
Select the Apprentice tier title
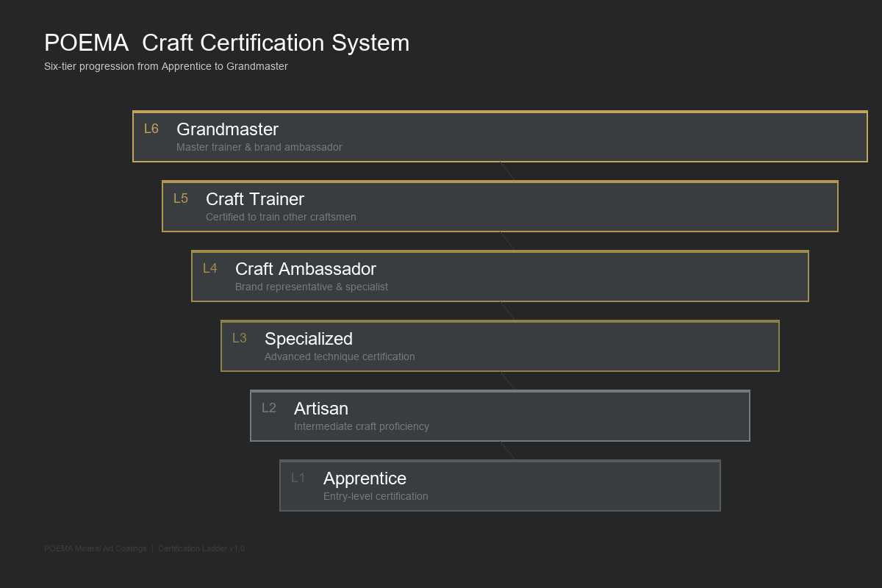[x=365, y=478]
